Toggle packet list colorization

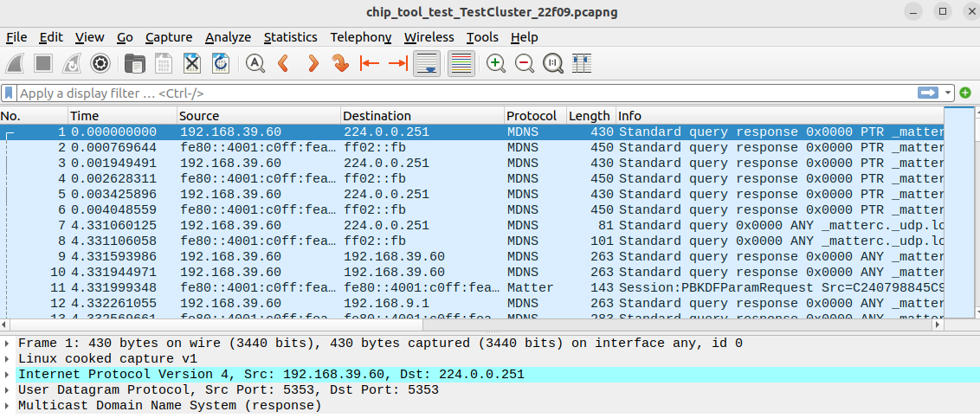pos(461,63)
